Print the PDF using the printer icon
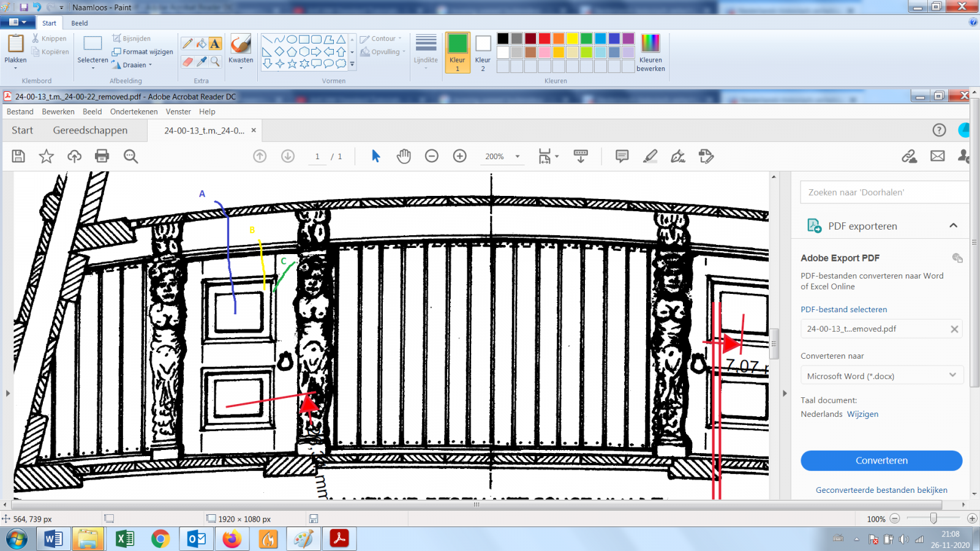The image size is (980, 551). tap(102, 156)
